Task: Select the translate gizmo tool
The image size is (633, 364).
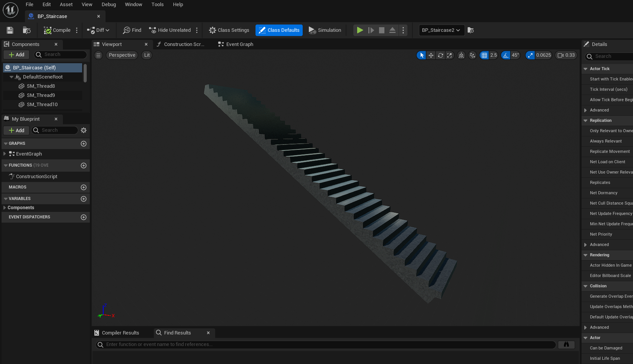Action: (431, 55)
